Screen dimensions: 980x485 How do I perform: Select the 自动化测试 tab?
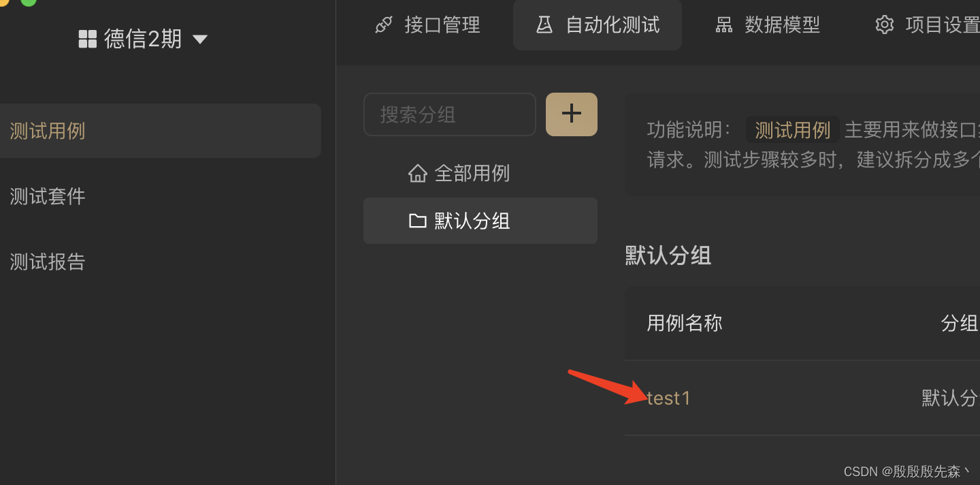pyautogui.click(x=598, y=25)
